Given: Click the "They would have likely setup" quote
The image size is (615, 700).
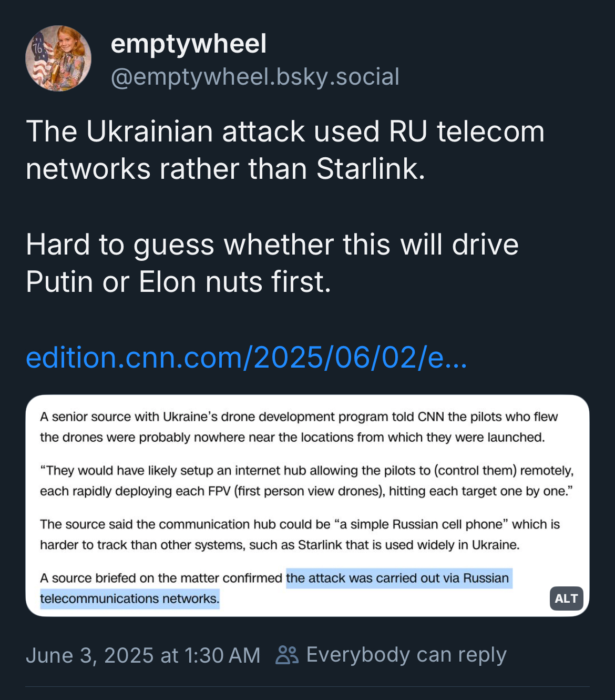Looking at the screenshot, I should coord(306,481).
